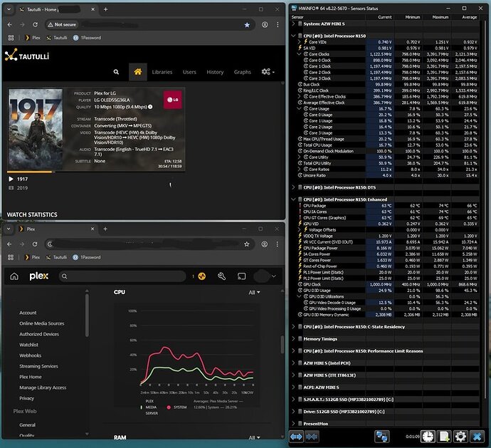Open Plex account avatar dropdown
The width and height of the screenshot is (491, 448).
tap(265, 276)
